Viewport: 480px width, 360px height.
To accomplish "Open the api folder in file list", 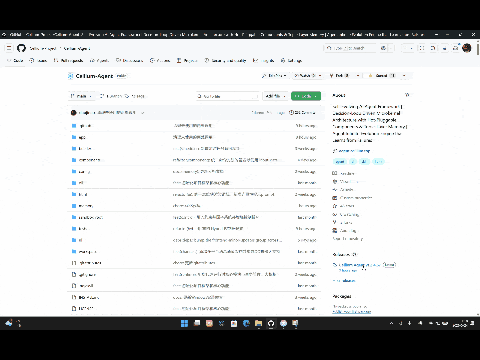I will (x=82, y=137).
